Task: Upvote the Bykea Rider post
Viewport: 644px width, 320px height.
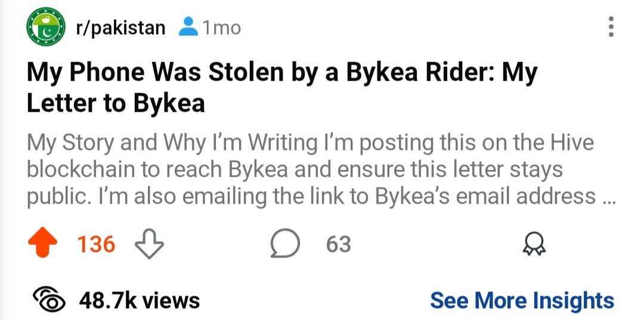Action: 43,244
